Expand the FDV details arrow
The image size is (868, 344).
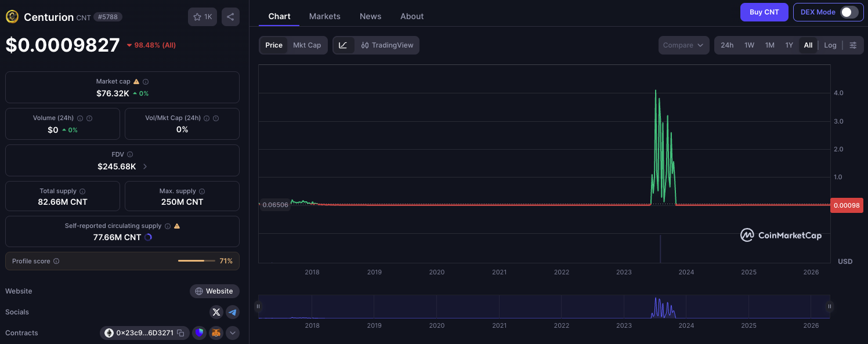pyautogui.click(x=145, y=166)
